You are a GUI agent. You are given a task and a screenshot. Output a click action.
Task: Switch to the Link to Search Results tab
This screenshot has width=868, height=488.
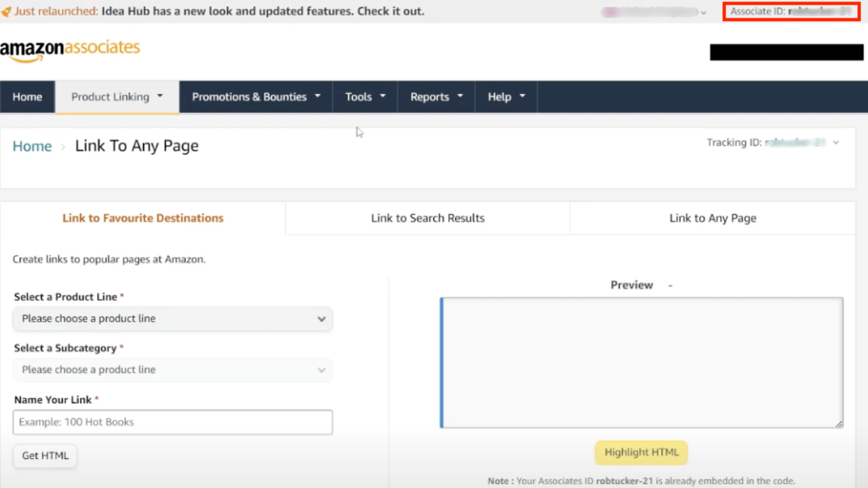click(428, 218)
